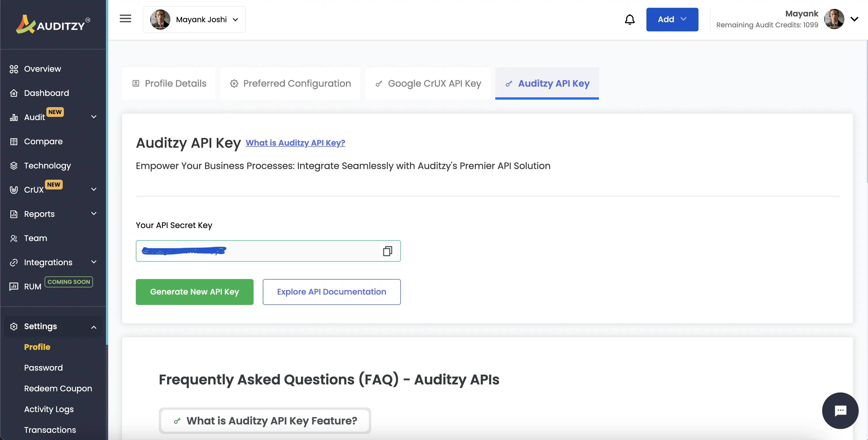The image size is (868, 440).
Task: Click the API Secret Key field
Action: 268,251
